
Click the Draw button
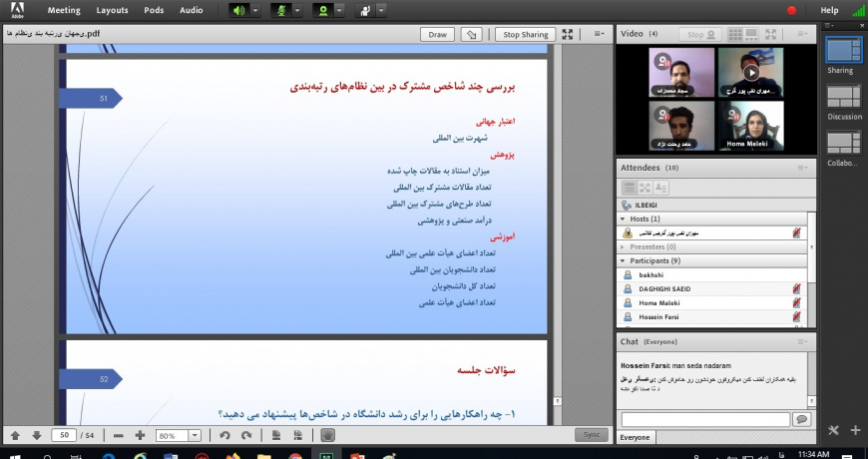pos(437,34)
